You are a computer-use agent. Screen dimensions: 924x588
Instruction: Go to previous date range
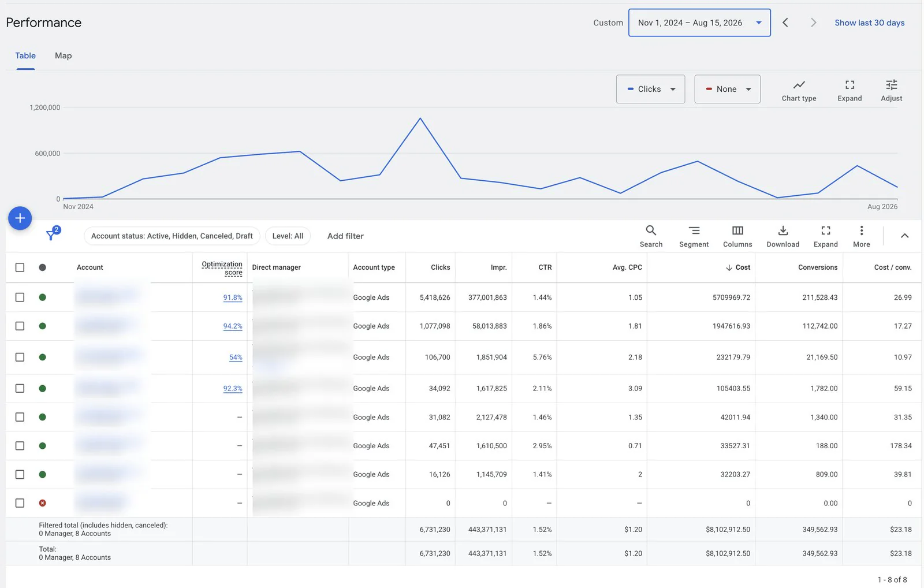tap(785, 23)
